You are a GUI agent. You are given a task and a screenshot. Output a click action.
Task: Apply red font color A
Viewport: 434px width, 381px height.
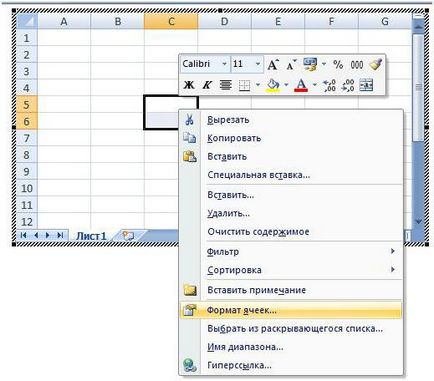click(x=301, y=85)
